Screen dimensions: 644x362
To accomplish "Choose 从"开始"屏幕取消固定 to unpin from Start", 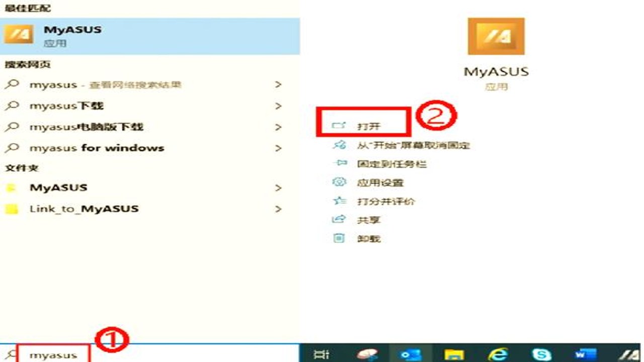I will tap(413, 145).
